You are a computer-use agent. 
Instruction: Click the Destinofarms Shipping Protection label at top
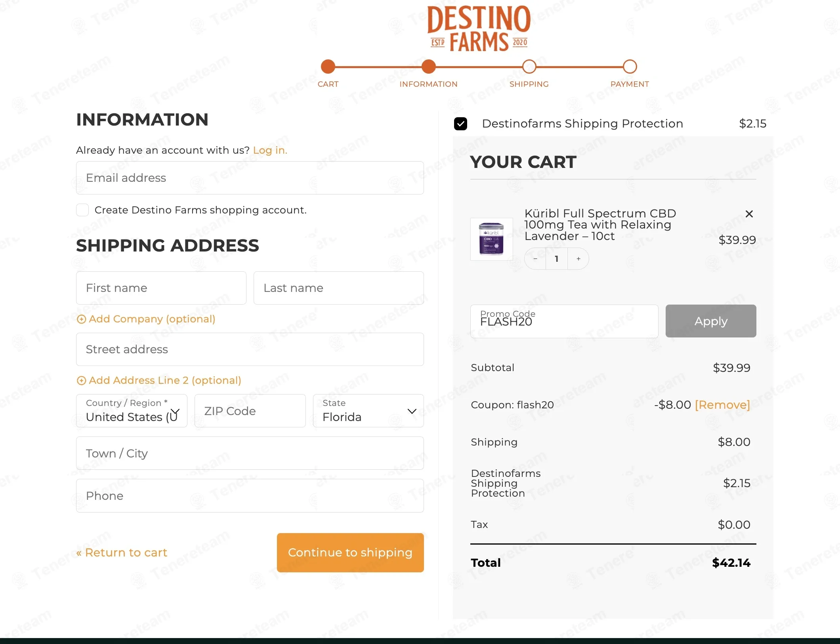[x=582, y=124]
